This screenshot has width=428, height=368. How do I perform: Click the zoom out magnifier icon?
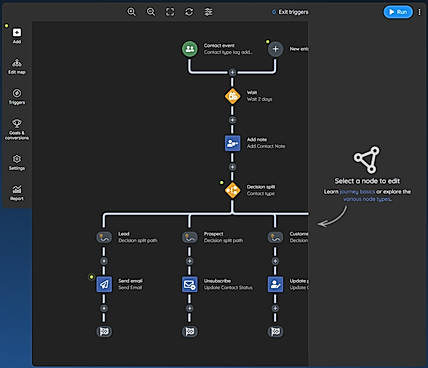(151, 12)
